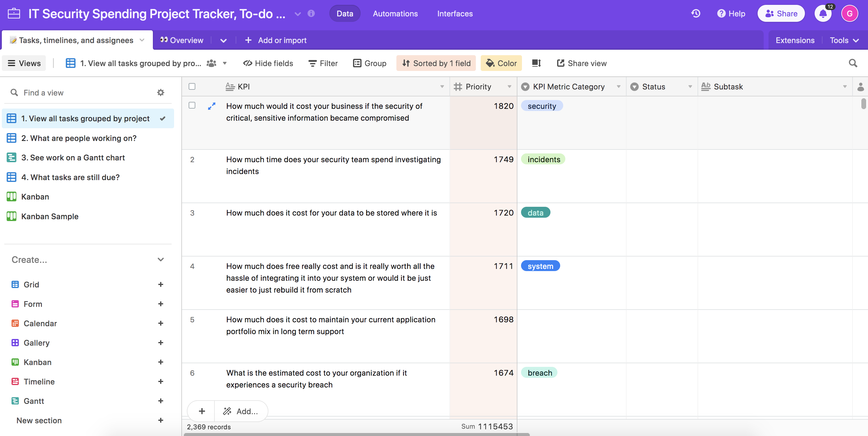This screenshot has width=868, height=436.
Task: Add a new Gallery view
Action: 161,343
